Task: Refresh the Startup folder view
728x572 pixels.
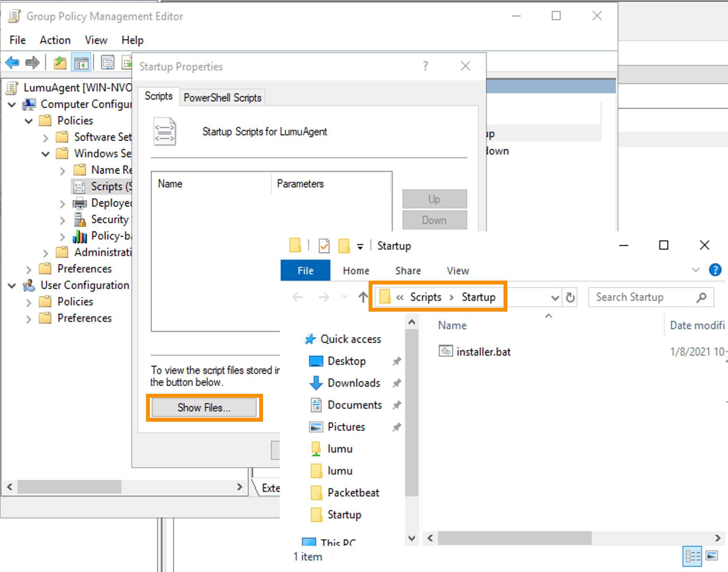Action: (570, 297)
